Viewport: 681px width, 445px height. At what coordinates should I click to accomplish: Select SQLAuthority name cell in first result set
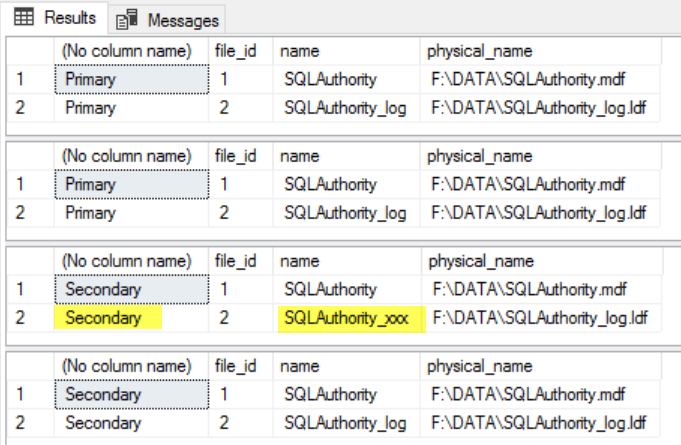tap(347, 79)
